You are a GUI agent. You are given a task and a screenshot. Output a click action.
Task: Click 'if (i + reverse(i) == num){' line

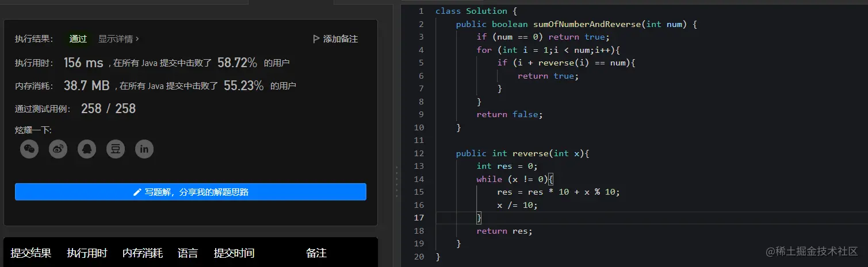point(566,63)
